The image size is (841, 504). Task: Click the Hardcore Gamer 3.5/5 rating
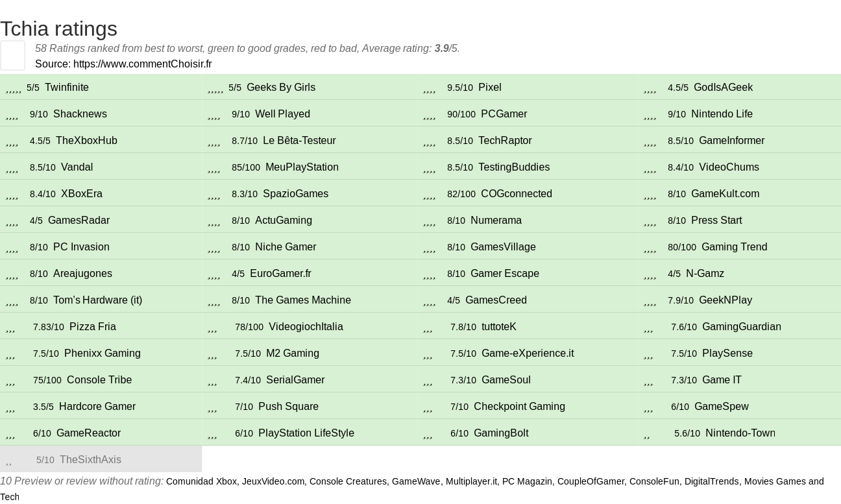pos(101,406)
